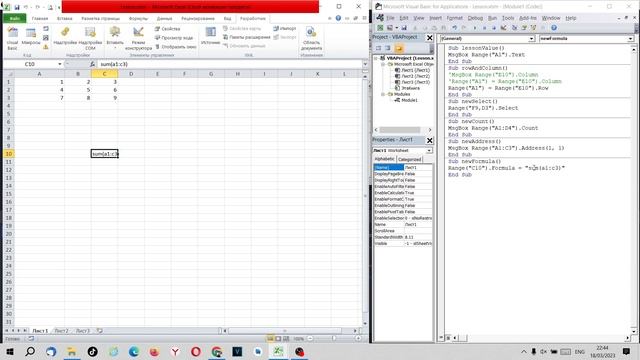Viewport: 640px width, 360px height.
Task: Click insert new sheet icon
Action: point(100,331)
